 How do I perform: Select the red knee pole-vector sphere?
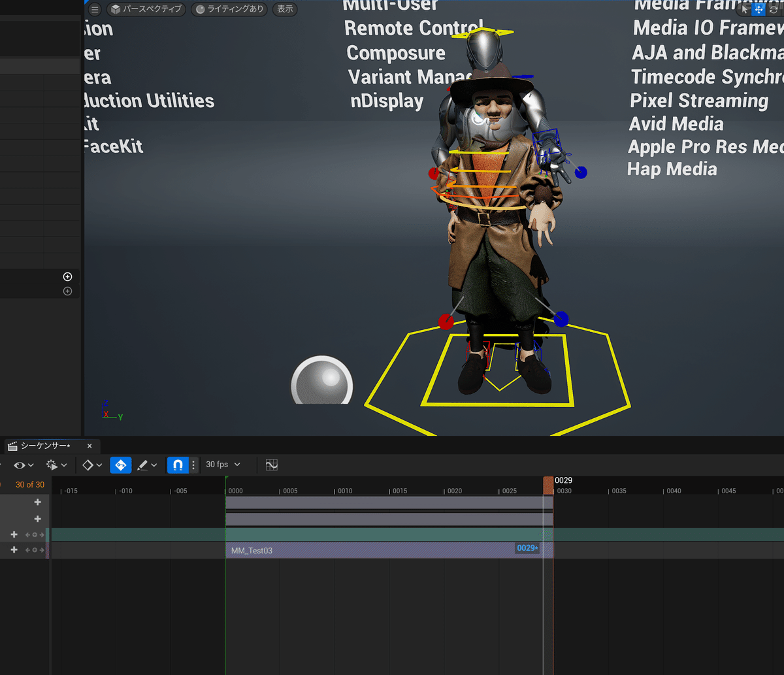coord(446,321)
